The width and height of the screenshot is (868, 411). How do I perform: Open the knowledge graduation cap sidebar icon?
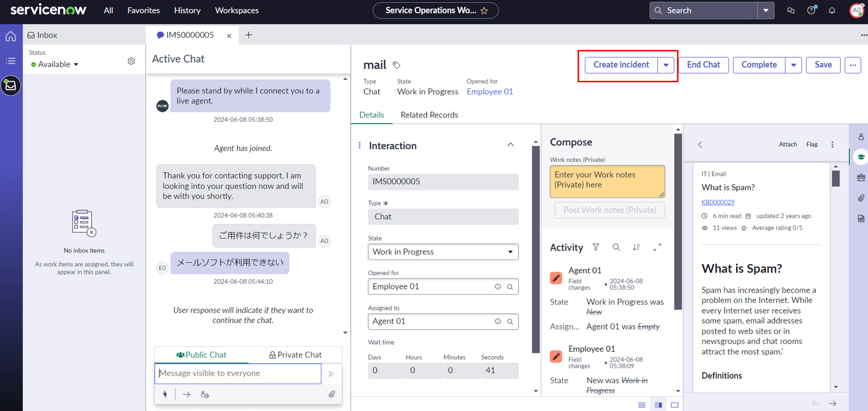click(x=861, y=157)
